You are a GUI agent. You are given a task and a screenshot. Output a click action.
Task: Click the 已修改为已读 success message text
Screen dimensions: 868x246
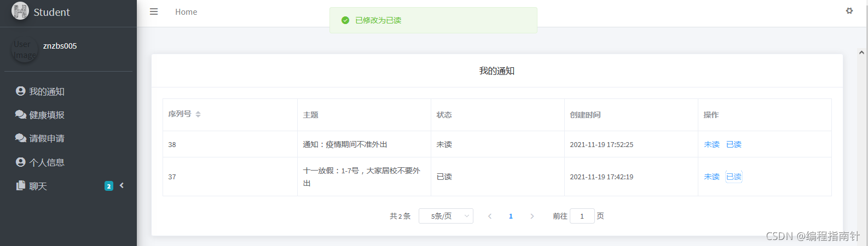[x=378, y=20]
